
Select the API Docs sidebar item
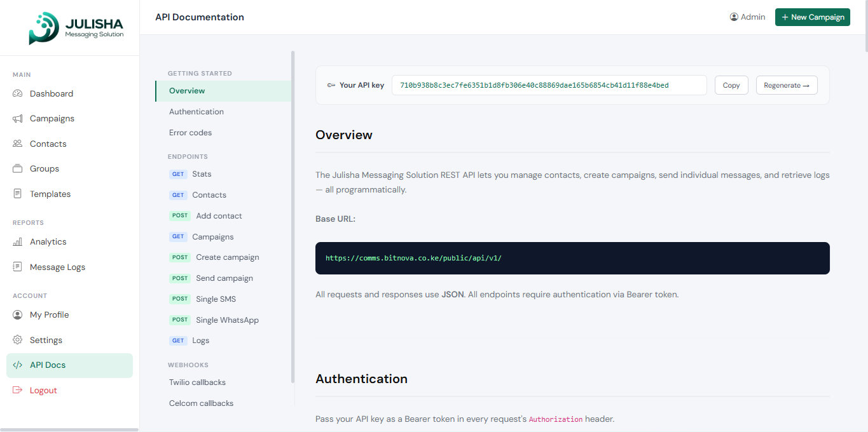48,365
